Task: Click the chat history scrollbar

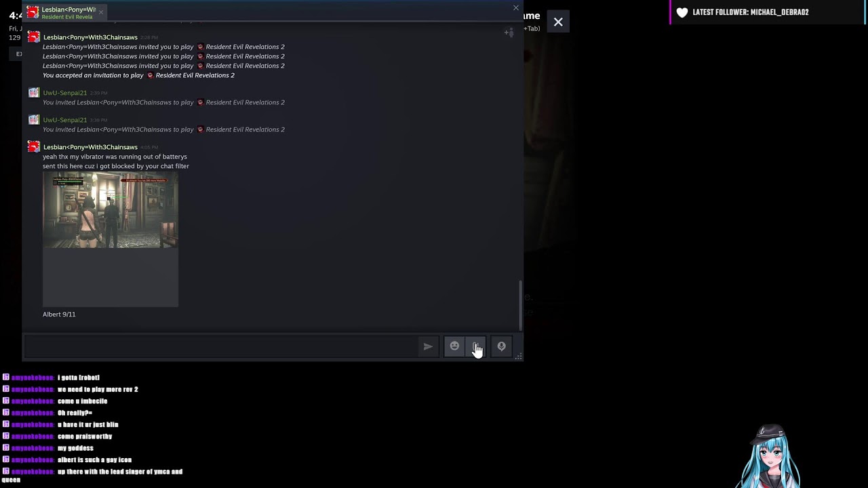Action: click(521, 305)
